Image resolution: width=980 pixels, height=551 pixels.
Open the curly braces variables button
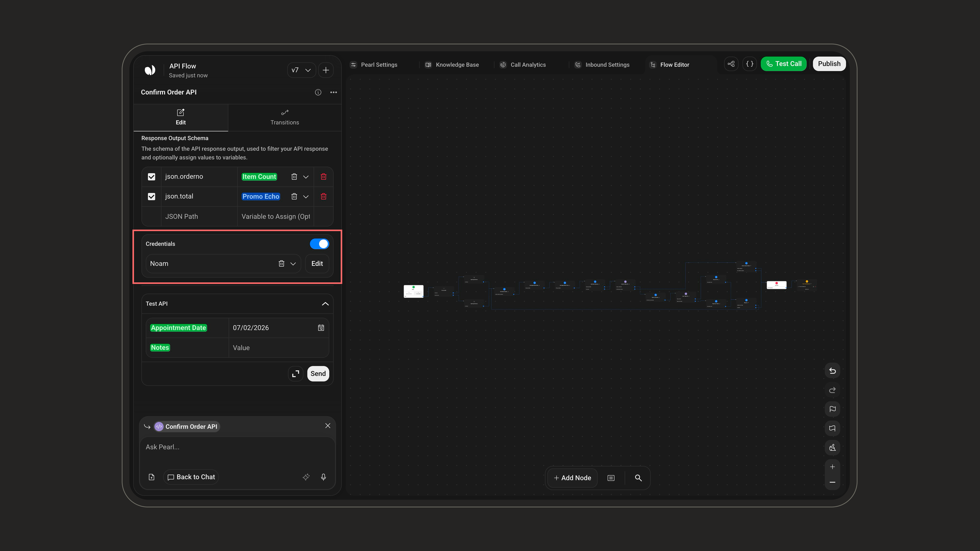coord(750,64)
